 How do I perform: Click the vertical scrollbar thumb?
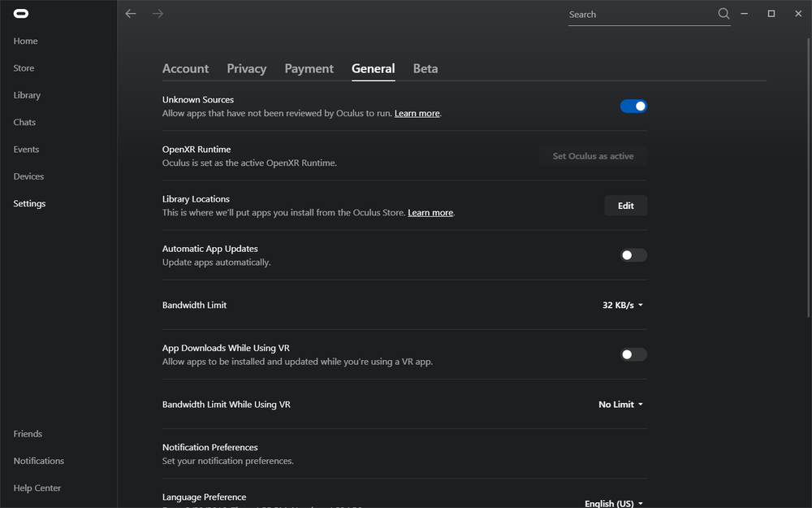coord(808,179)
